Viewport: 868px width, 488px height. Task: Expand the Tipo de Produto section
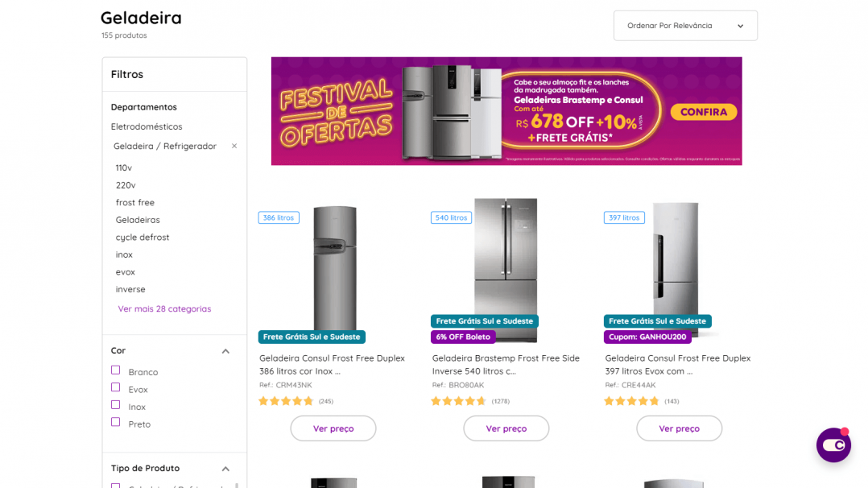[225, 468]
